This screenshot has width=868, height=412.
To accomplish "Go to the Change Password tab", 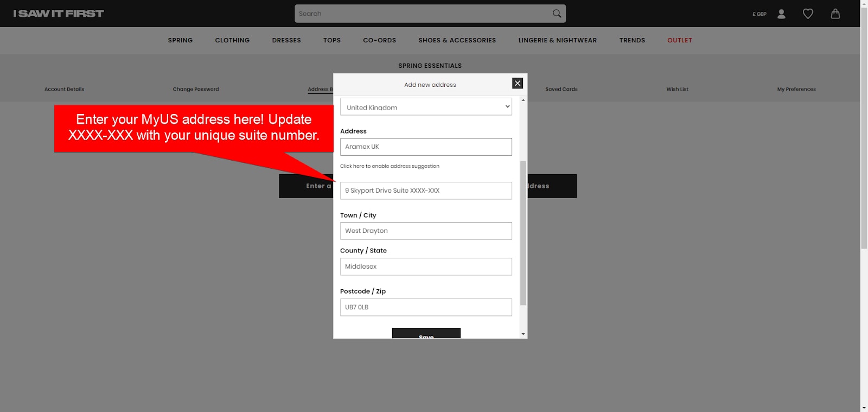I will point(196,89).
